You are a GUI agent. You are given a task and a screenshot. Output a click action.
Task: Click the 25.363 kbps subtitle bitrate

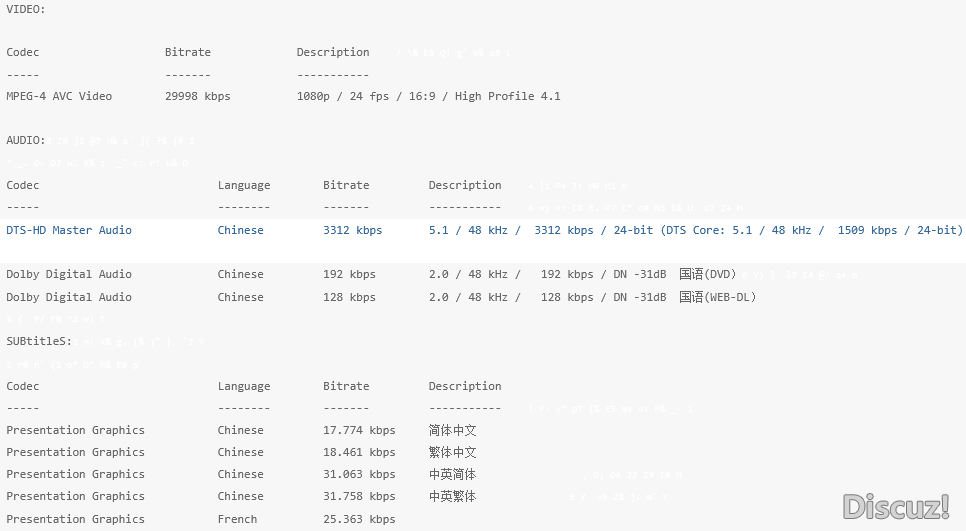coord(359,519)
